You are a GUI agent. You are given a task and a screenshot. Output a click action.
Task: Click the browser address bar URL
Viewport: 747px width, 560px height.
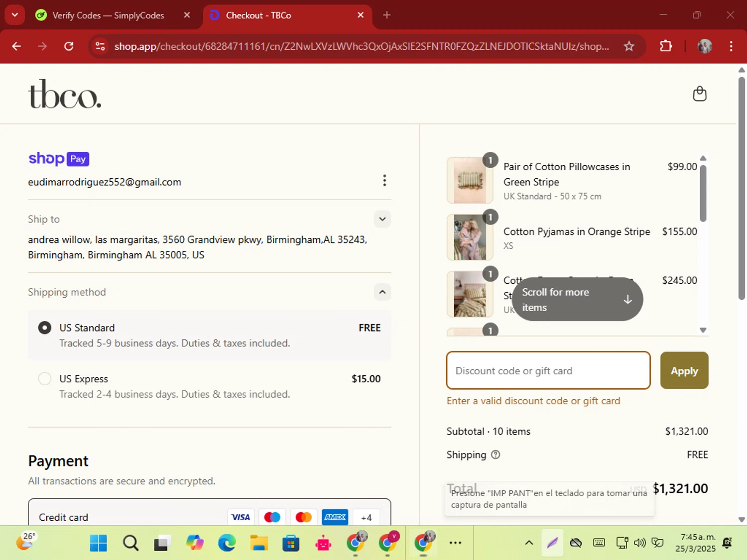(362, 46)
